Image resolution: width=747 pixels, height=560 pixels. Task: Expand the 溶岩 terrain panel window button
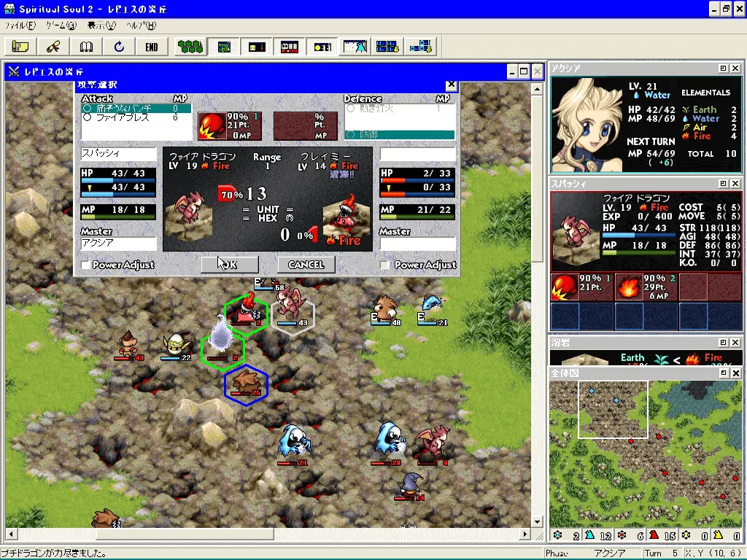tap(722, 342)
